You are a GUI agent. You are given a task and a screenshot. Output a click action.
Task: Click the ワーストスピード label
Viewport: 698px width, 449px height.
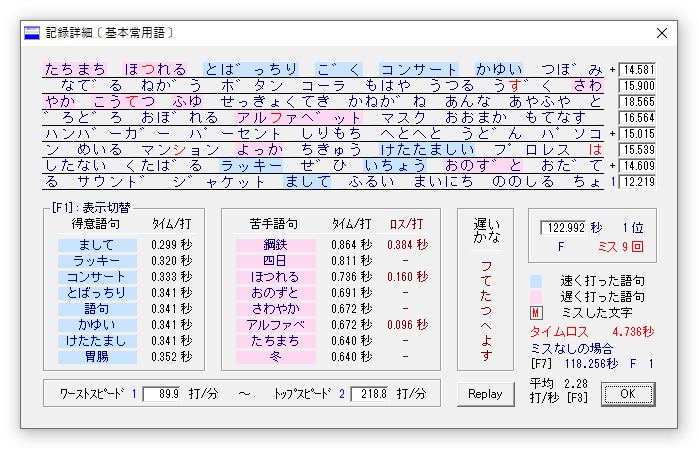[92, 394]
